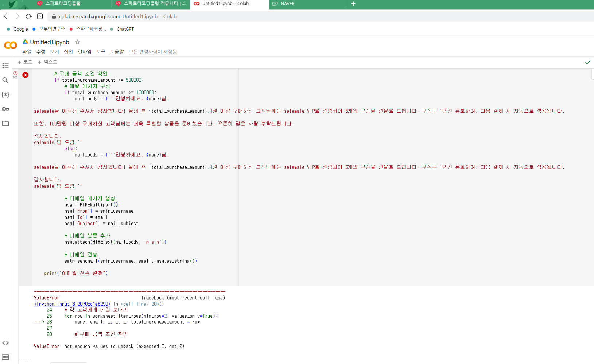
Task: Switch to the 스파르타코딩클럽 커뮤니티 tab
Action: pos(151,4)
